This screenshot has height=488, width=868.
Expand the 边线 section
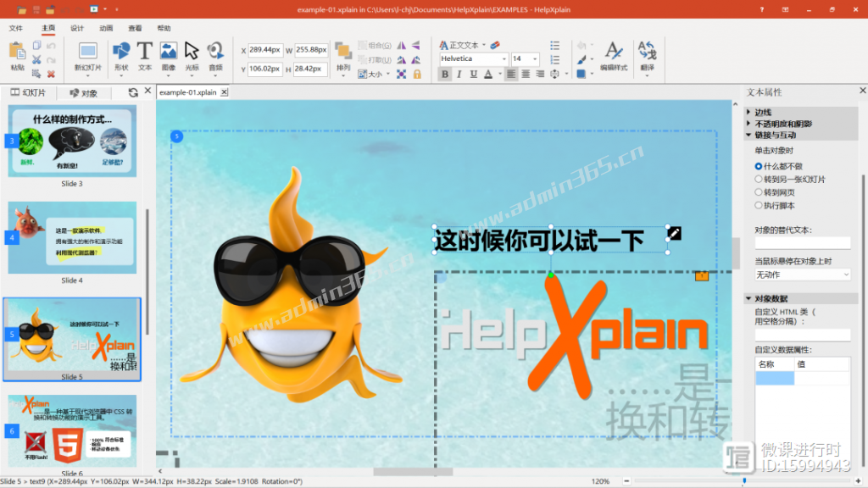tap(748, 113)
